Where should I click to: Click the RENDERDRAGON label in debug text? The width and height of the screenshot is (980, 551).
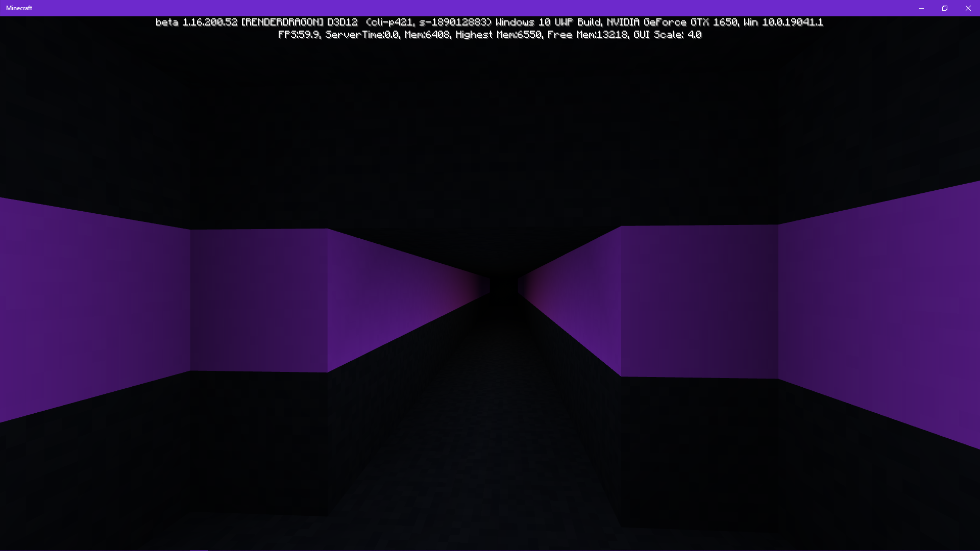coord(282,22)
